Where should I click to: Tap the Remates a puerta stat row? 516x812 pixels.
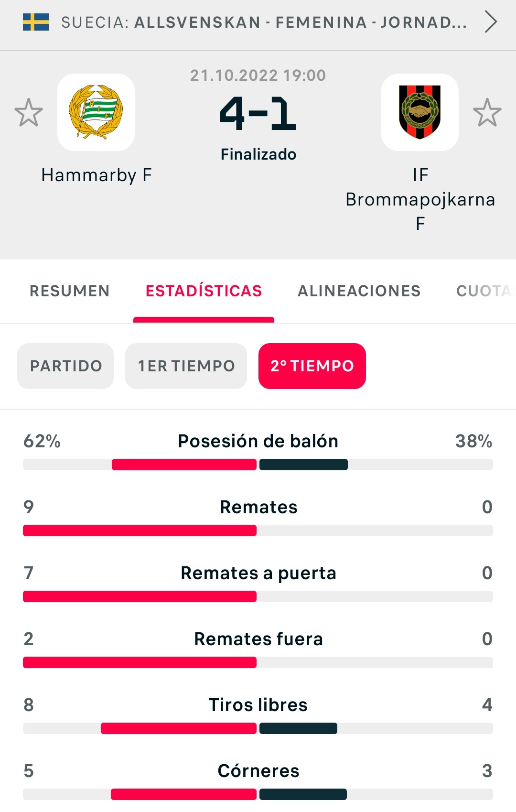click(258, 583)
